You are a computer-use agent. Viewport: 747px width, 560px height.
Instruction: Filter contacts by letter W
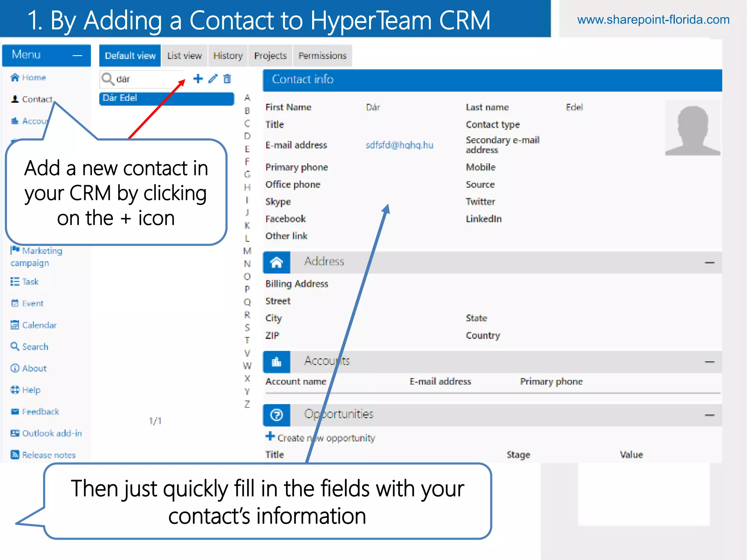tap(247, 366)
